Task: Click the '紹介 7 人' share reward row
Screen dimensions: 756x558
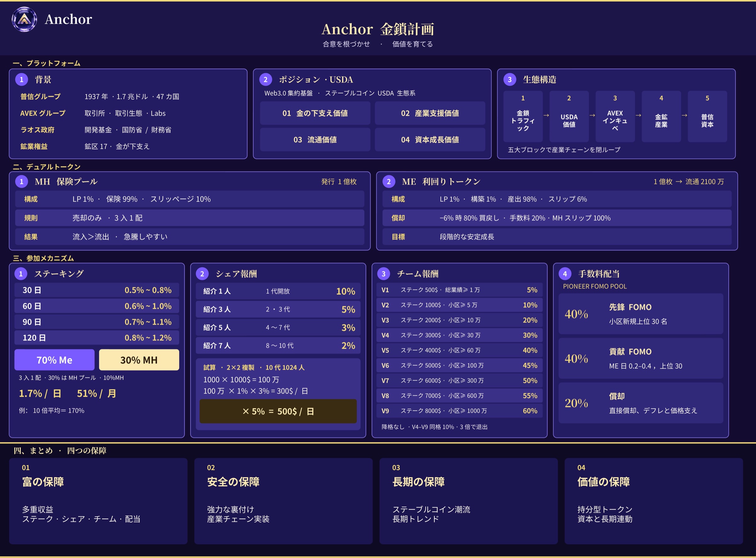Action: coord(278,346)
